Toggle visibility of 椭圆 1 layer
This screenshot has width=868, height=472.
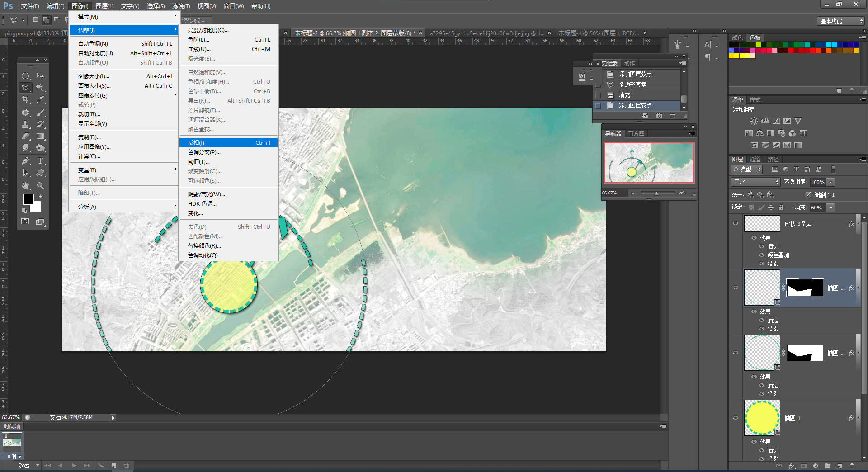[736, 418]
